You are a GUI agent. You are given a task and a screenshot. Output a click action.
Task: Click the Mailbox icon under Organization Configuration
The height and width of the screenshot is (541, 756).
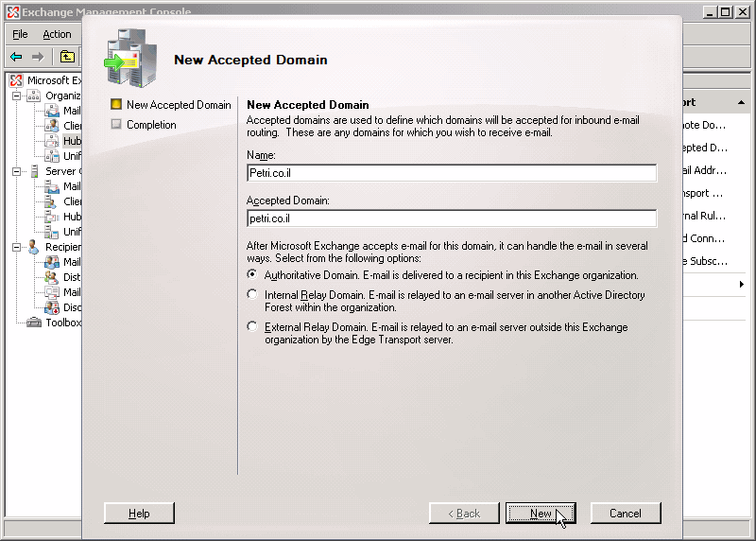click(x=52, y=111)
